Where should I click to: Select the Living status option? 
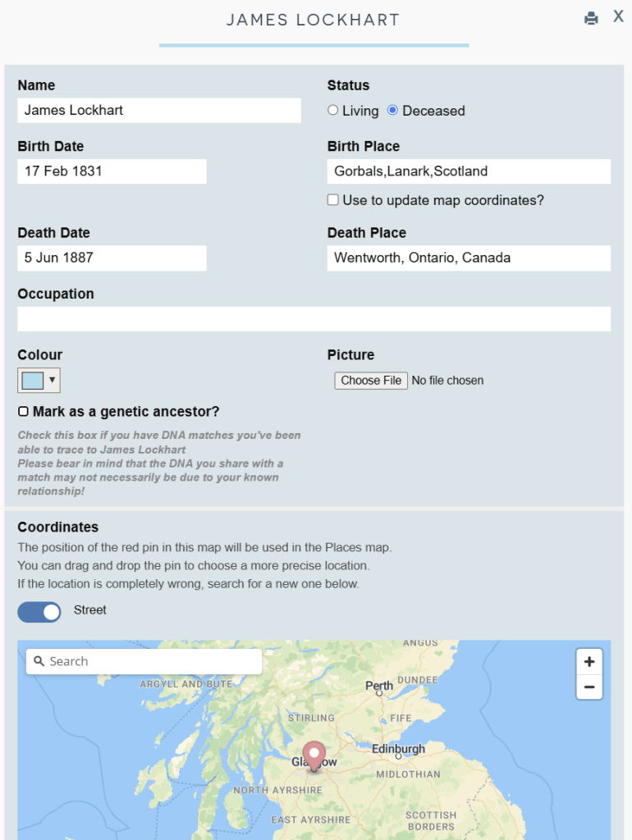[x=333, y=110]
